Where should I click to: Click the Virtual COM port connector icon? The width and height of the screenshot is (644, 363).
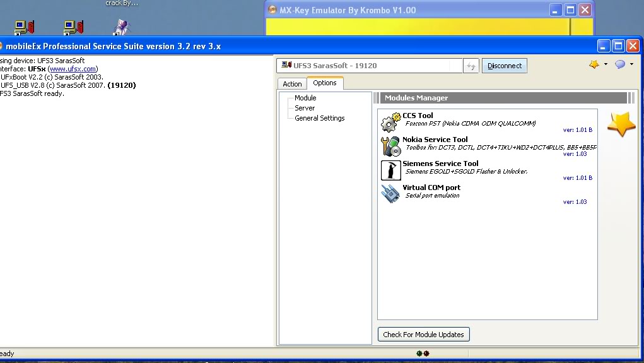[x=390, y=194]
